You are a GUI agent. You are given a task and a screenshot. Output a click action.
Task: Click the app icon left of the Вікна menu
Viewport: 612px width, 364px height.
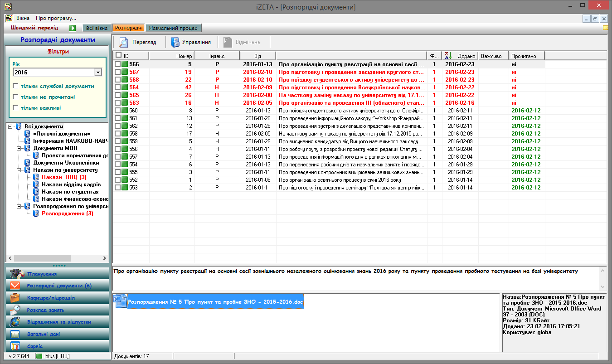pyautogui.click(x=9, y=18)
